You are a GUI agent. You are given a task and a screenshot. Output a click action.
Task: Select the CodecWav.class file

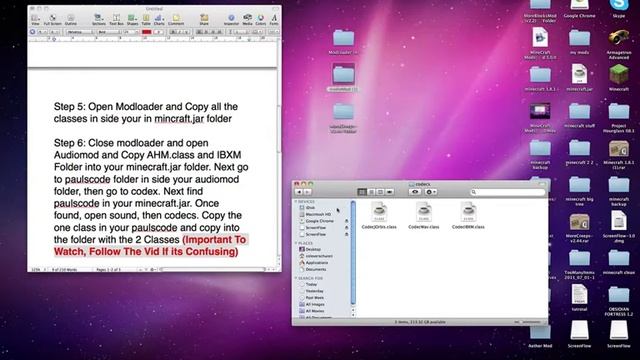coord(424,216)
